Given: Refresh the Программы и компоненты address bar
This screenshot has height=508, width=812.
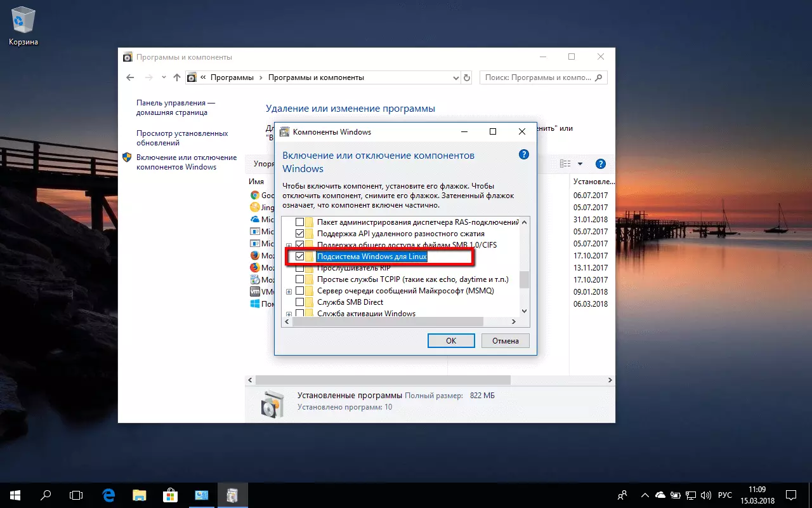Looking at the screenshot, I should tap(468, 77).
